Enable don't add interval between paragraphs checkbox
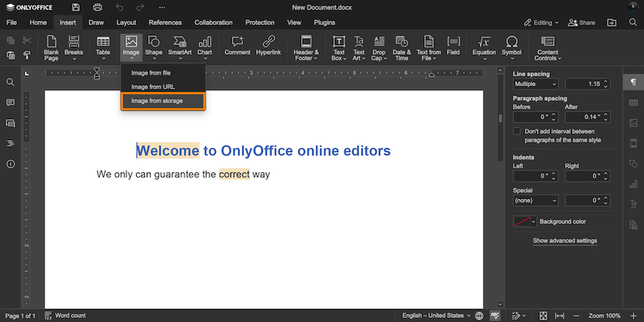Screen dimensions: 644x322 click(518, 130)
